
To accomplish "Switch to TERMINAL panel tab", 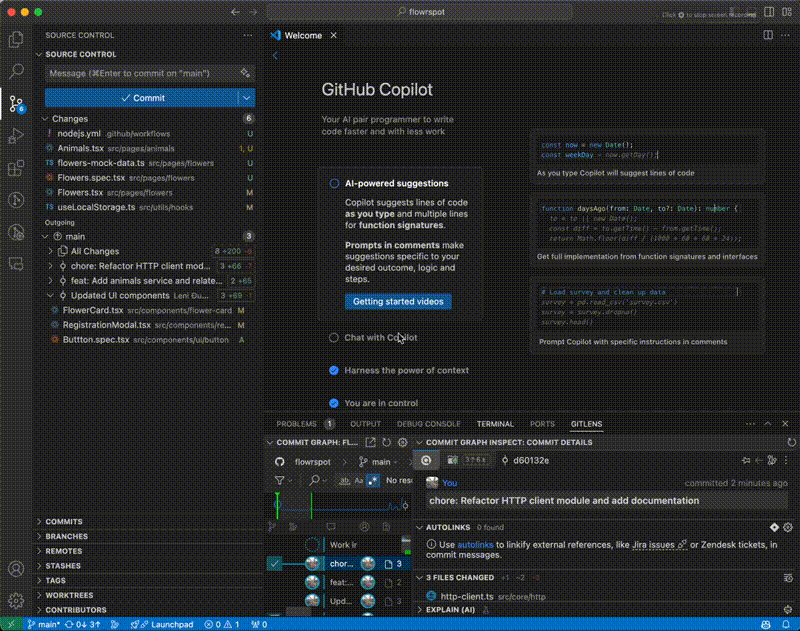I will [495, 424].
